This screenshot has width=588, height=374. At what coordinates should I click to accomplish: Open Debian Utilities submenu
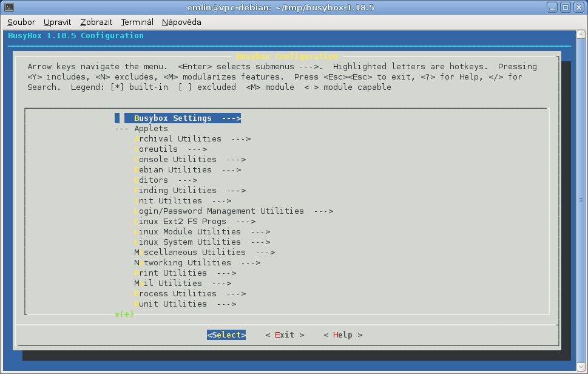(x=188, y=169)
